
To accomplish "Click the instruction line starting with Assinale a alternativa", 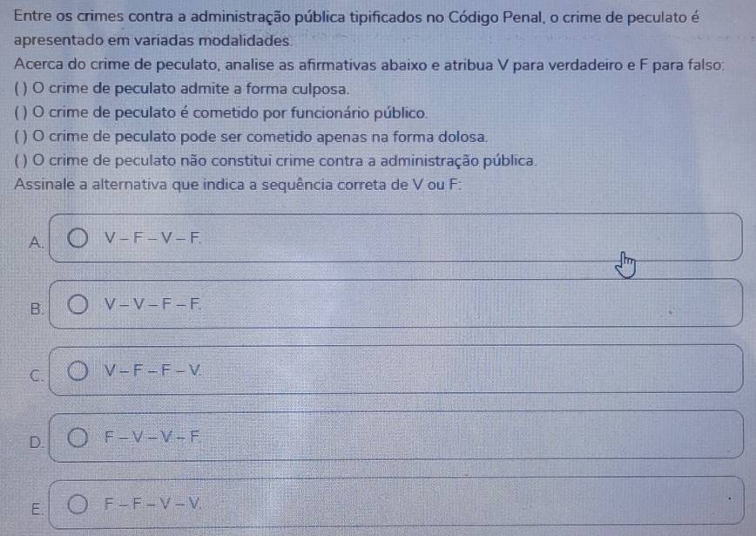I will [x=237, y=185].
